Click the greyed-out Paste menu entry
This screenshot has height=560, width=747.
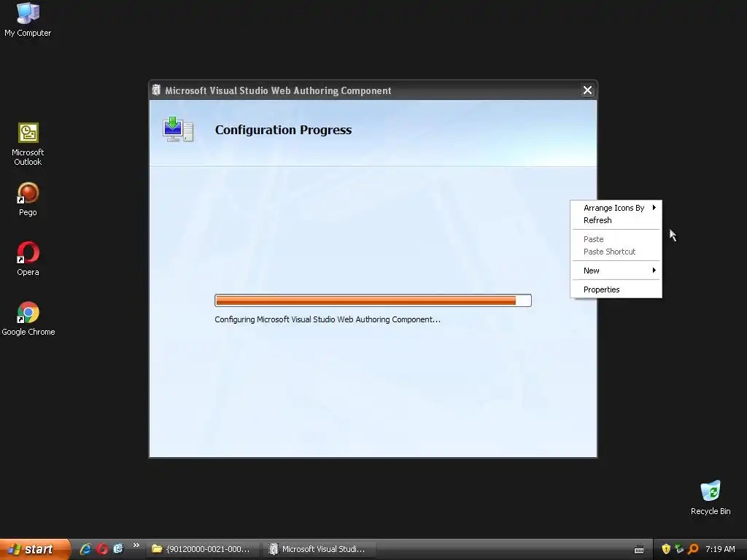616,239
